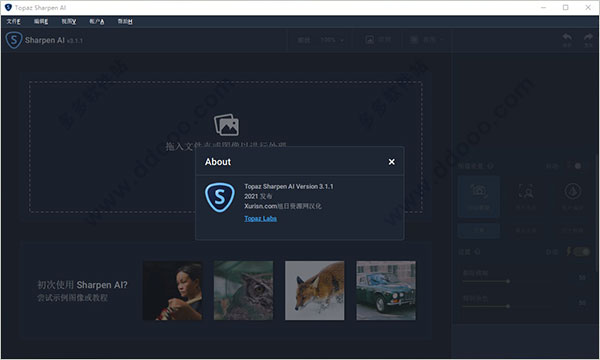600x360 pixels.
Task: Toggle the auto settings switch beside the lightning icon
Action: (582, 251)
